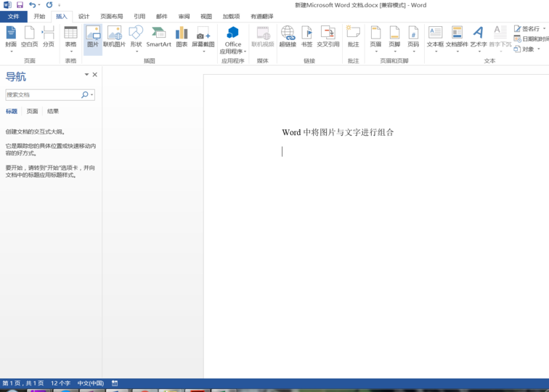This screenshot has width=549, height=392.
Task: Open Office apps (Office 应用程序)
Action: pos(233,40)
